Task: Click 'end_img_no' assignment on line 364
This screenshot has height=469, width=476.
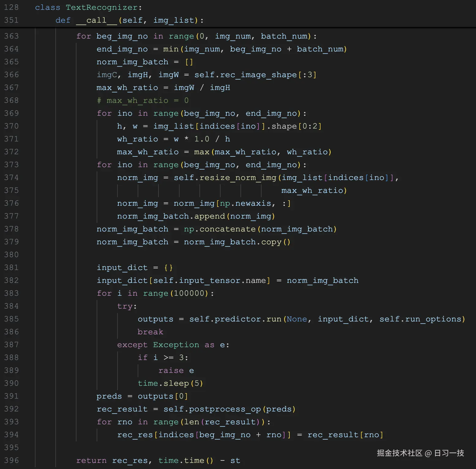Action: pos(122,49)
